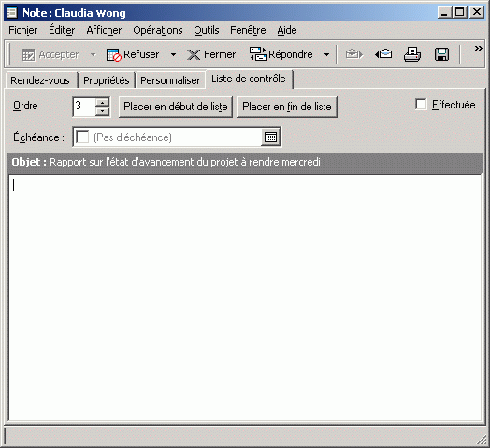490x448 pixels.
Task: Open the Fenêtre menu
Action: (x=248, y=30)
